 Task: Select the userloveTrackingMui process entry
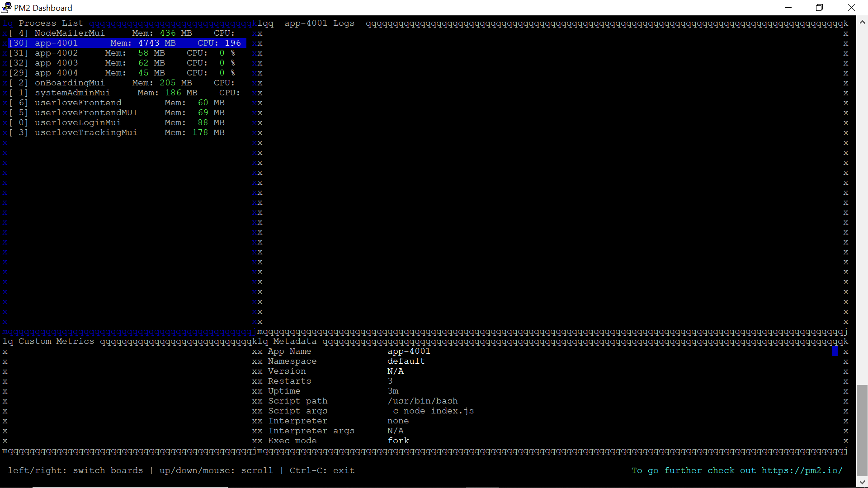pyautogui.click(x=86, y=132)
